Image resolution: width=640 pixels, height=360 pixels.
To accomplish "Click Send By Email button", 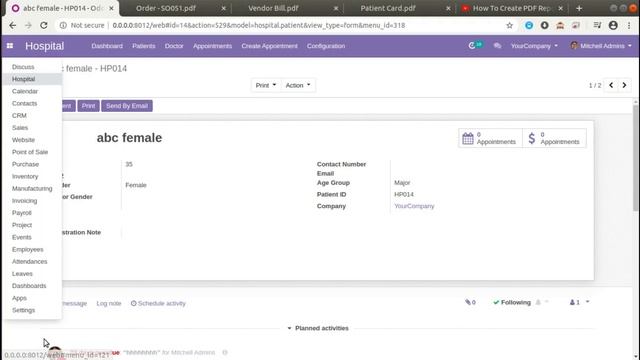I will point(127,106).
